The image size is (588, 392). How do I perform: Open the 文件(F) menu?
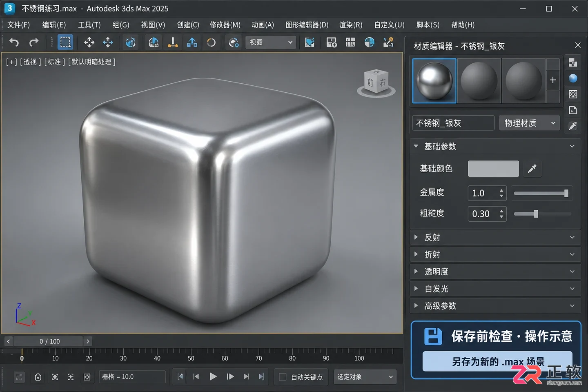pyautogui.click(x=19, y=25)
